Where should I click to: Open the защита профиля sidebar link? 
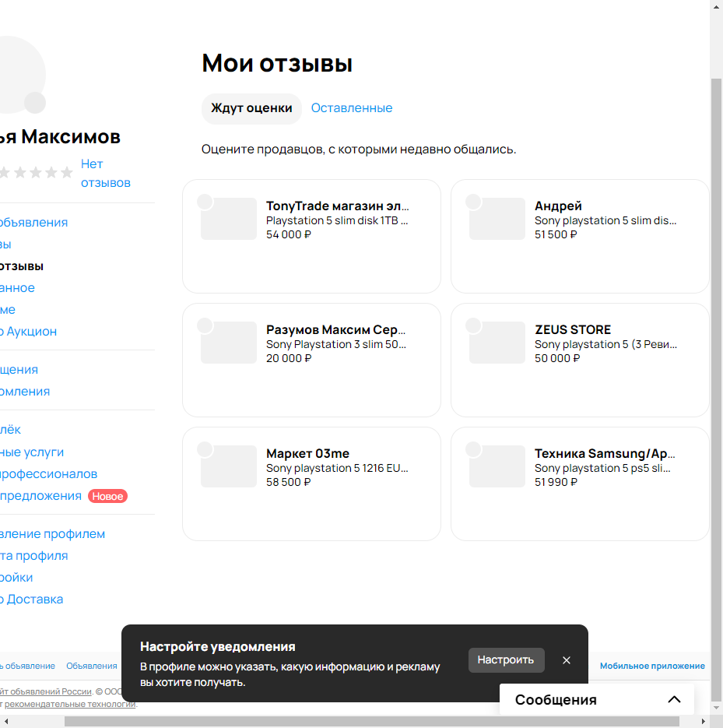click(x=34, y=556)
